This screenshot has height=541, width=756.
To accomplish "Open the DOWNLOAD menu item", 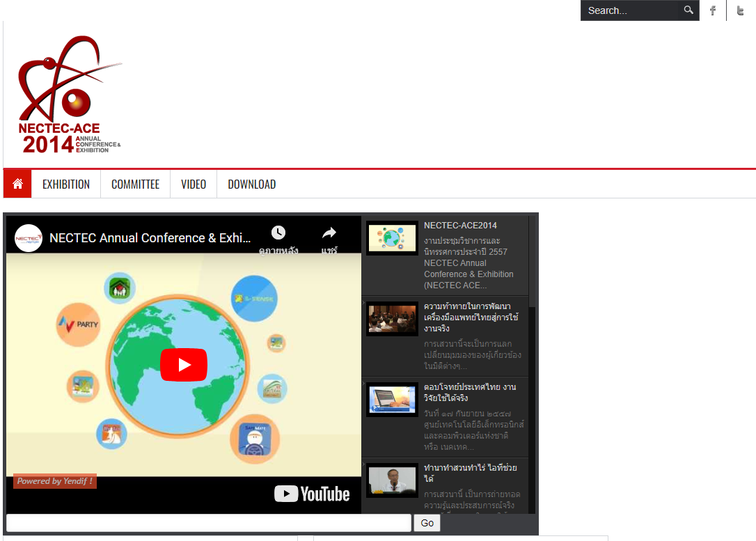I will click(x=251, y=185).
